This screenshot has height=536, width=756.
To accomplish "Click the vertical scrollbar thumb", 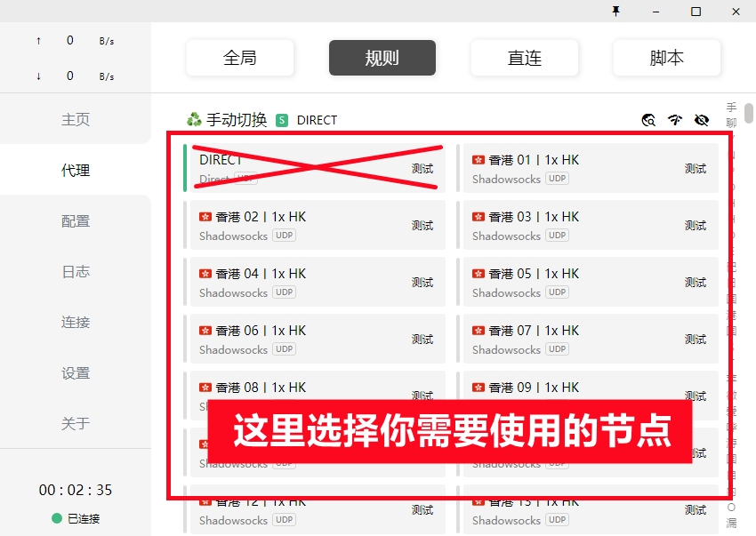I will 749,116.
